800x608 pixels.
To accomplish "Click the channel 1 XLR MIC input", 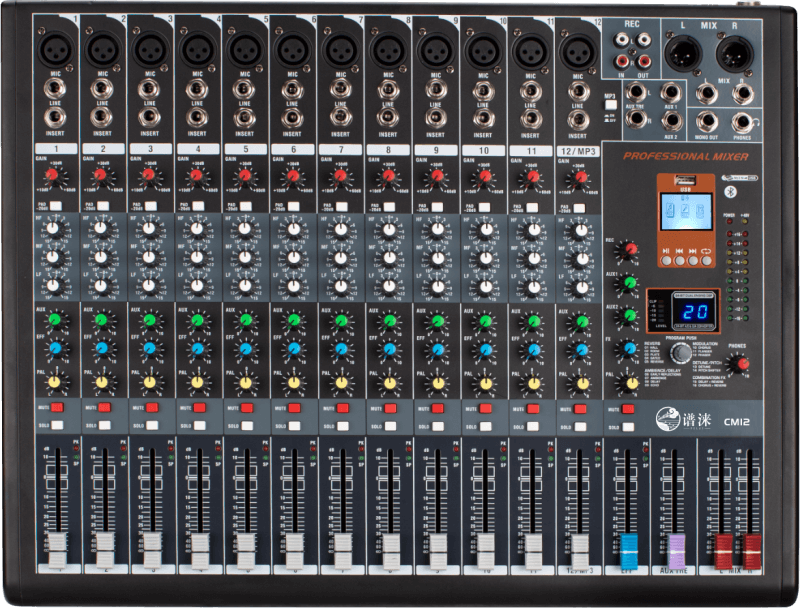I will click(x=52, y=45).
